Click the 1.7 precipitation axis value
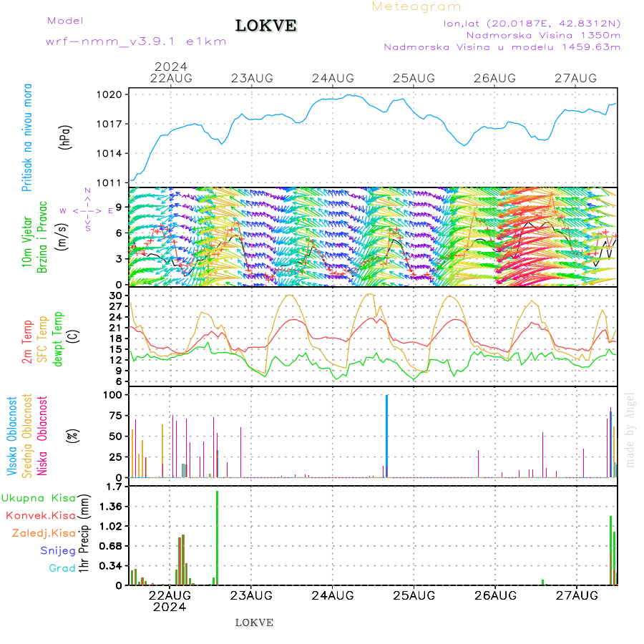Viewport: 644px width, 644px height. click(114, 487)
